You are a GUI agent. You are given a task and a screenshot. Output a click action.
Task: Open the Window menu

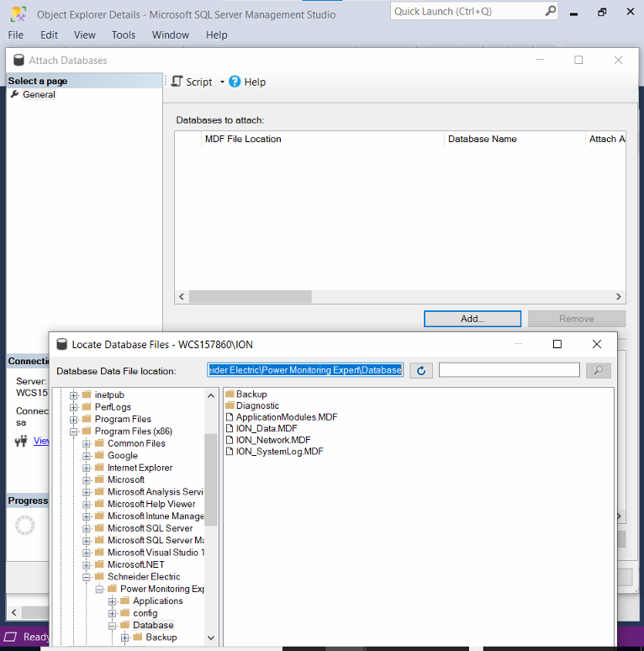171,34
